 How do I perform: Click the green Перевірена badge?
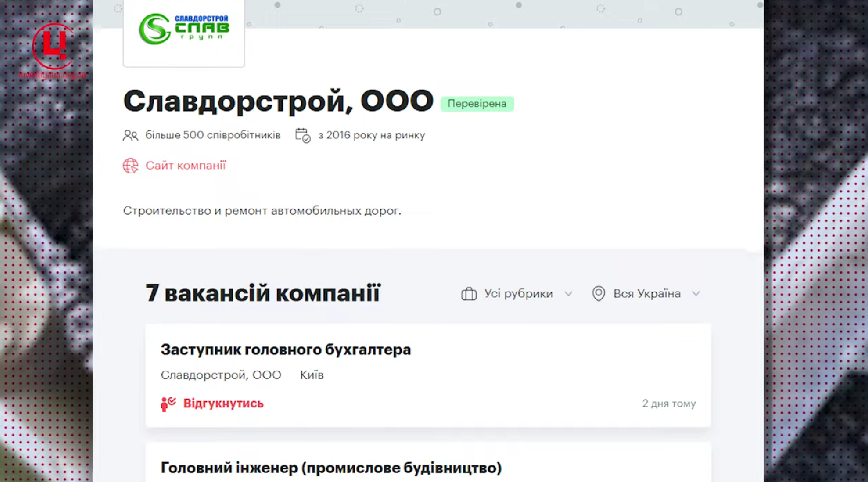(477, 103)
